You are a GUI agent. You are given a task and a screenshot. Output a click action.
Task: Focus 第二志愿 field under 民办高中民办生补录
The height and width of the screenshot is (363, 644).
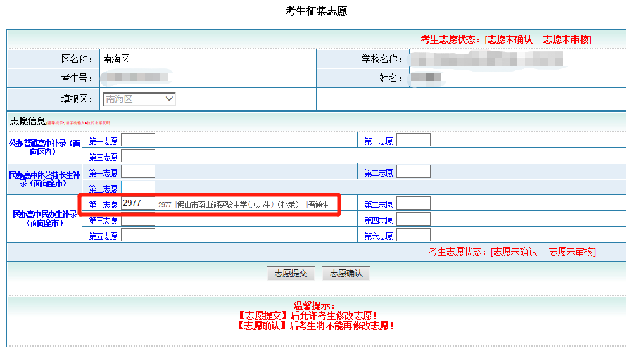(413, 203)
